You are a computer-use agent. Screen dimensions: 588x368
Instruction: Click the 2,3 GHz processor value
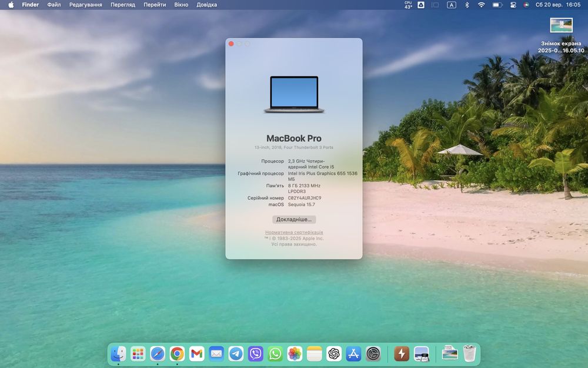tap(311, 164)
